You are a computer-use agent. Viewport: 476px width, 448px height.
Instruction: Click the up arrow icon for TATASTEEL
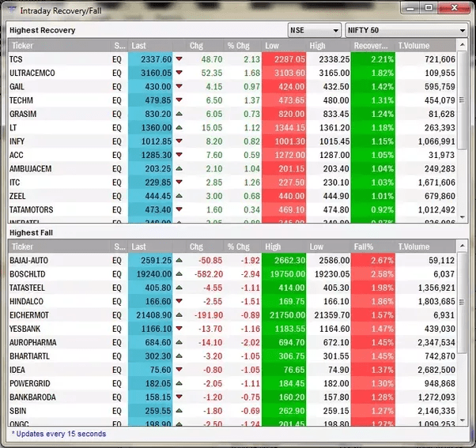[179, 288]
